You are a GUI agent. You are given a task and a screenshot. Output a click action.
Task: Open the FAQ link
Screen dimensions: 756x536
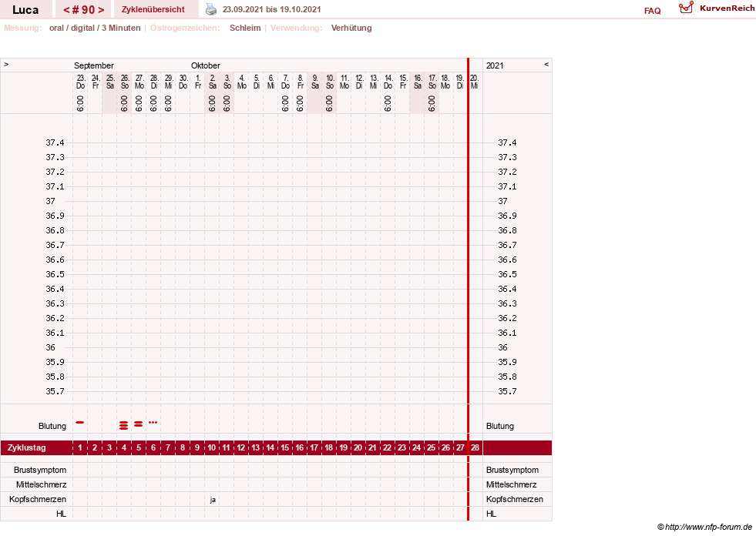pos(652,11)
